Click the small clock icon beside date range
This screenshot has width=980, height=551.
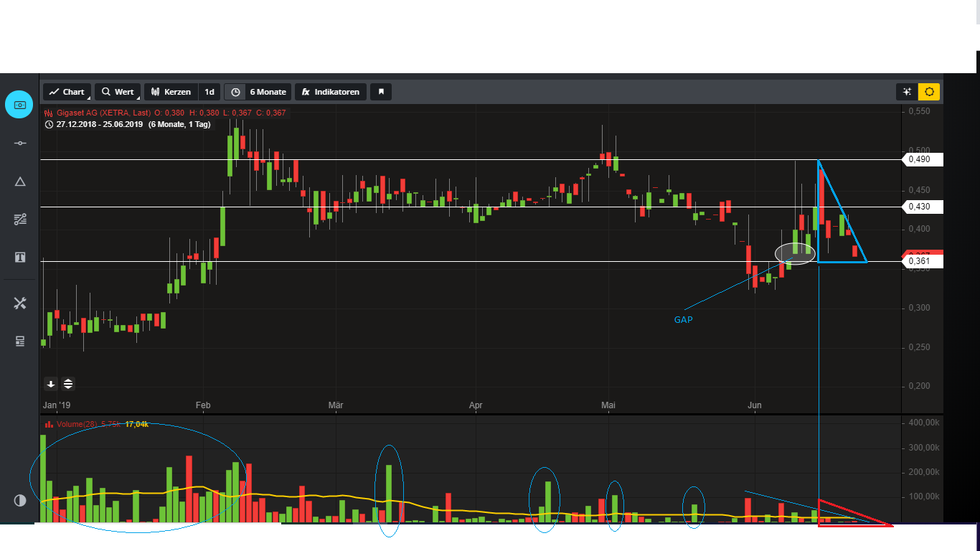point(49,124)
